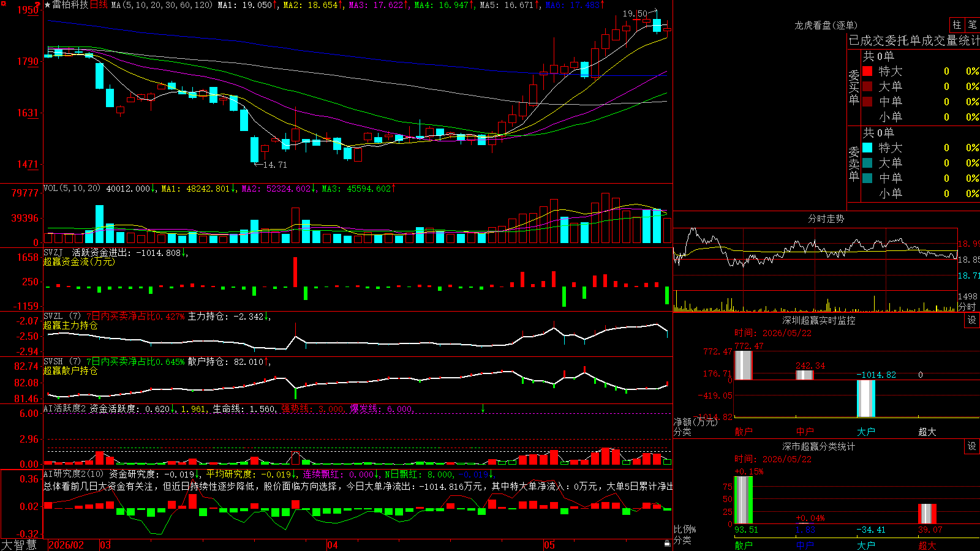Click the dark red 大单 buy-order square
The height and width of the screenshot is (551, 980).
(867, 86)
